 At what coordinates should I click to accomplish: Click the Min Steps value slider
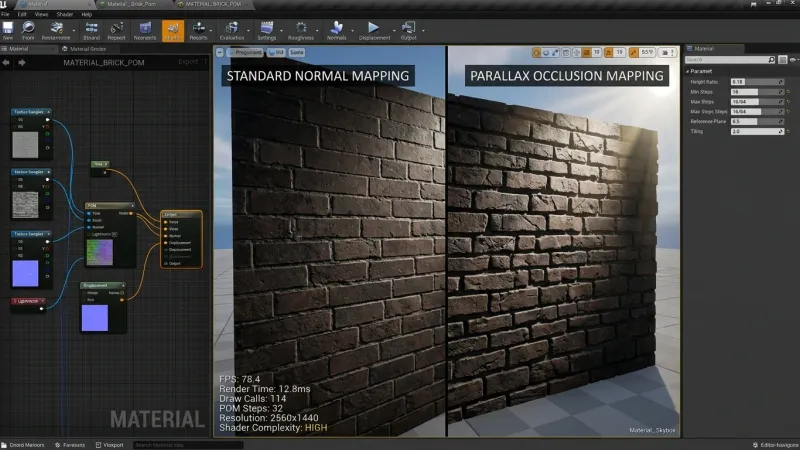coord(757,92)
